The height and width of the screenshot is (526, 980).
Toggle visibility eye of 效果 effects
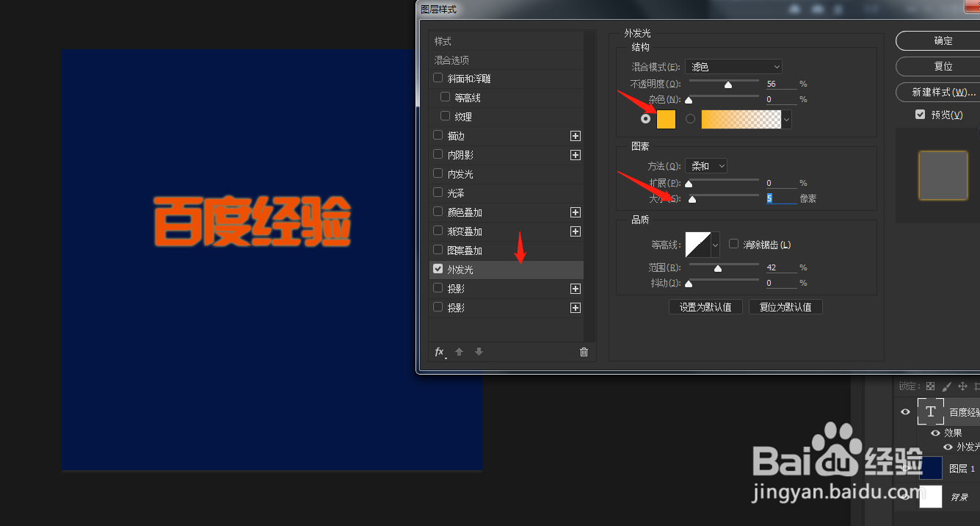click(935, 433)
